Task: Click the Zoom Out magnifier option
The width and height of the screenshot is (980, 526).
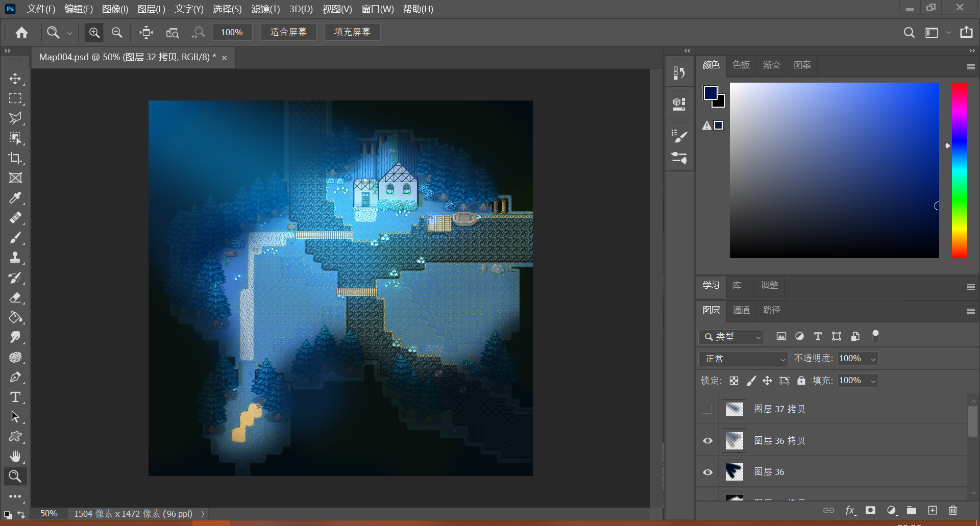Action: pos(117,33)
